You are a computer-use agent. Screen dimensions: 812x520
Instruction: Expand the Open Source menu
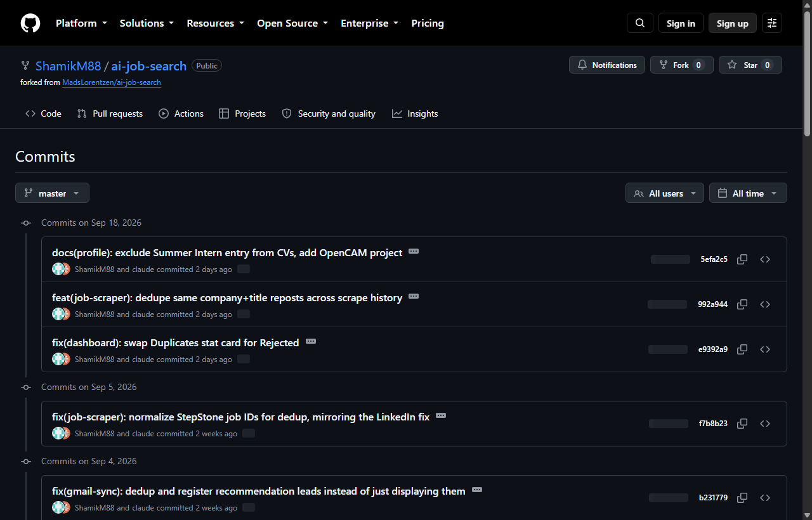coord(292,23)
